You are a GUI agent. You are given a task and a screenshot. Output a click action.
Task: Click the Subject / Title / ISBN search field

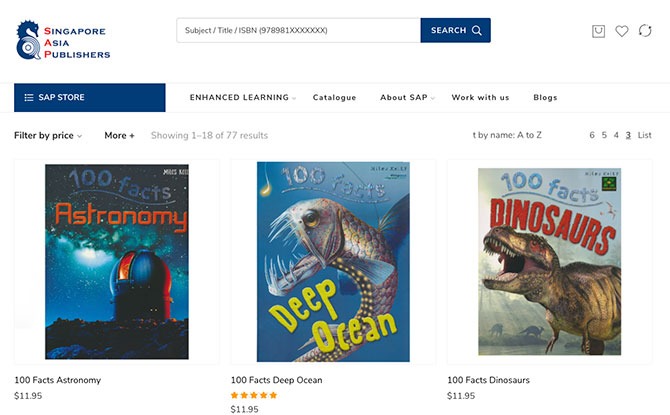[x=298, y=31]
